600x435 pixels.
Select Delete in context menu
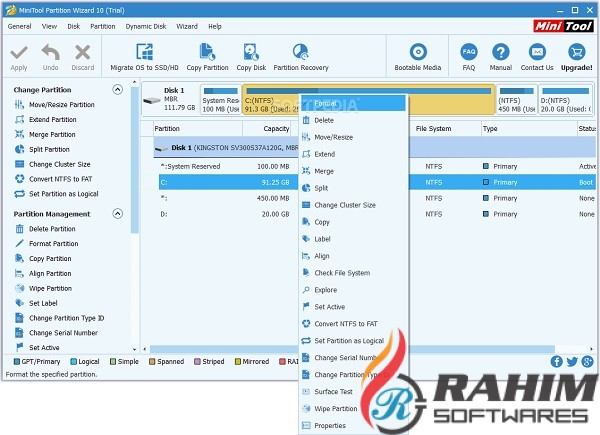[x=353, y=120]
